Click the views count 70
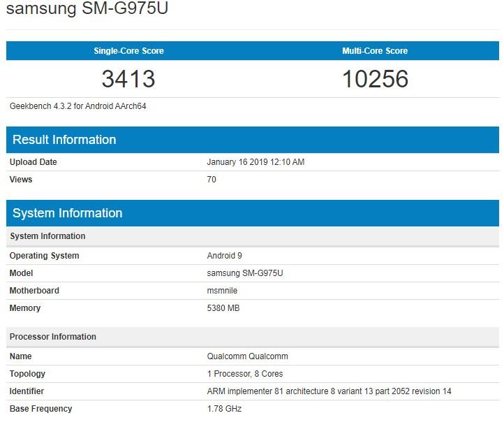 pyautogui.click(x=212, y=179)
